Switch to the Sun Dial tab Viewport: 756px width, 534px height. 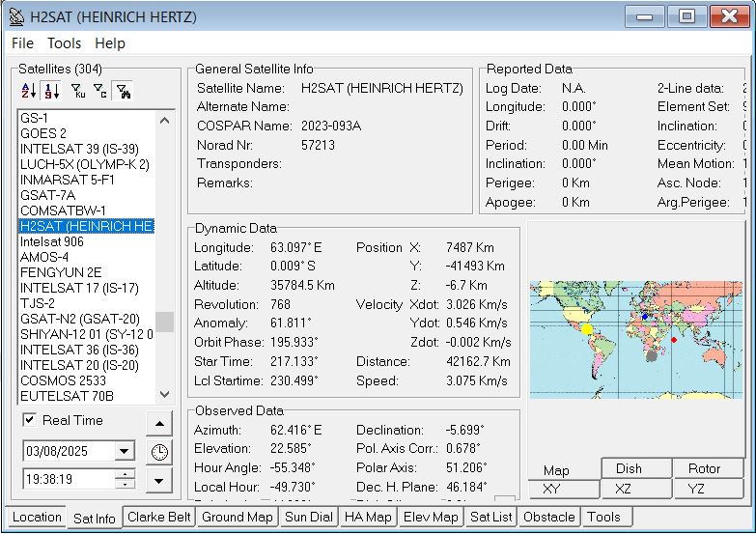point(309,518)
